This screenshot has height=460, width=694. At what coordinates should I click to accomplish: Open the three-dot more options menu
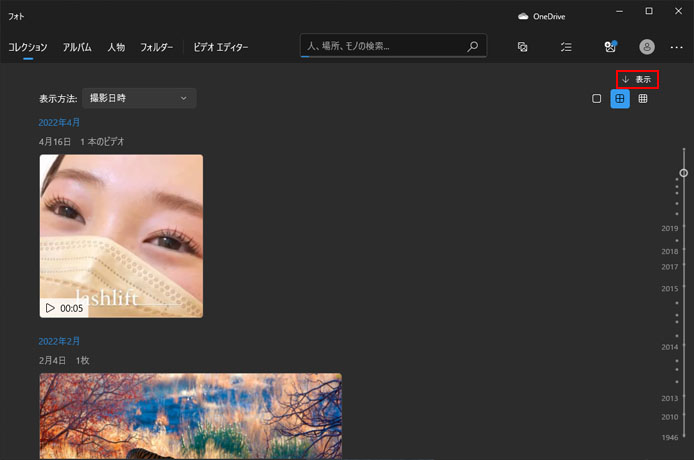676,47
